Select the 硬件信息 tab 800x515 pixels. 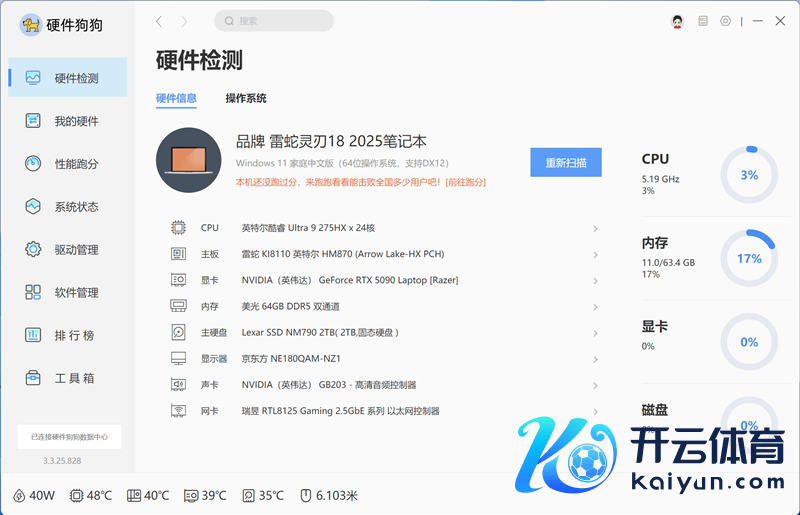[x=176, y=98]
